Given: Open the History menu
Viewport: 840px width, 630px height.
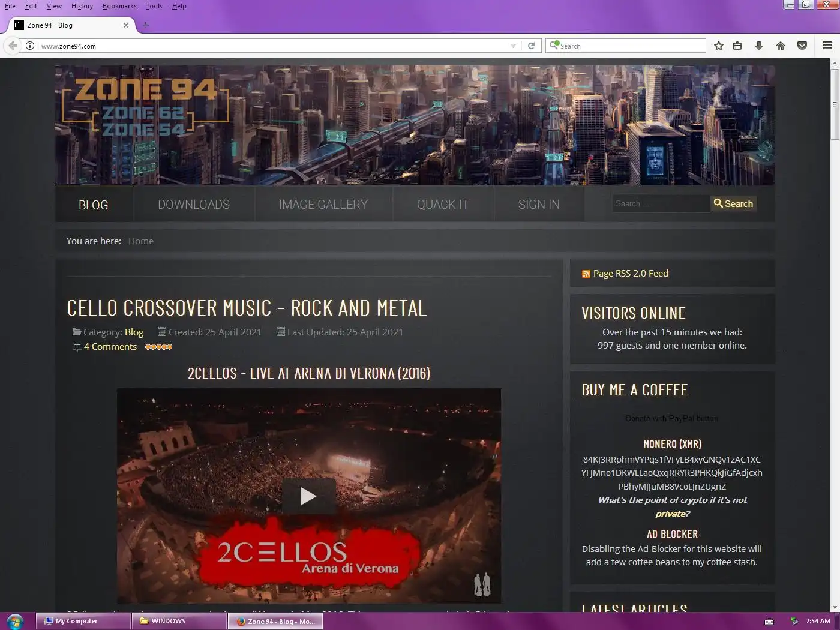Looking at the screenshot, I should click(x=82, y=6).
